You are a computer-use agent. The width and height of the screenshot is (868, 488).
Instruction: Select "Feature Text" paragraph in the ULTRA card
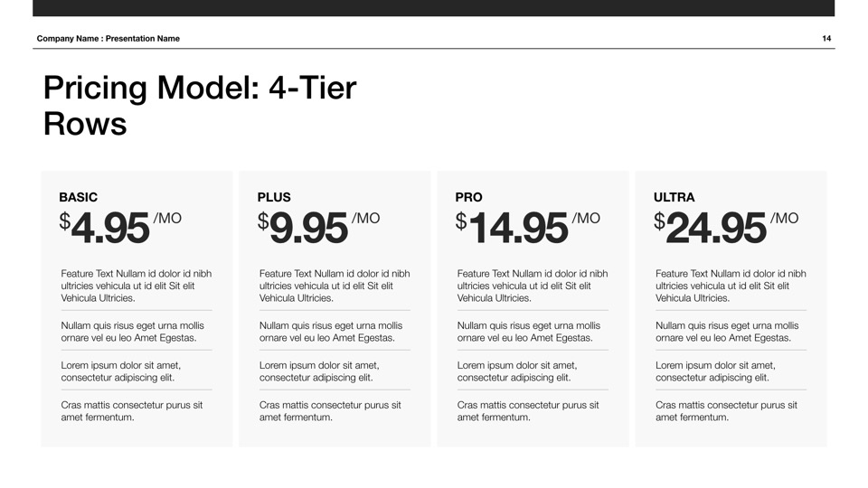coord(731,286)
